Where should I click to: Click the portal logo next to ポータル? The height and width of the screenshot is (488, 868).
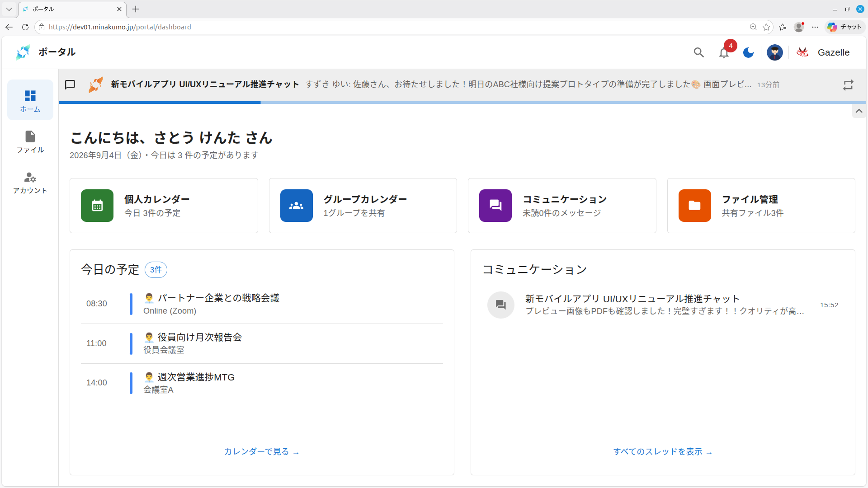[23, 52]
